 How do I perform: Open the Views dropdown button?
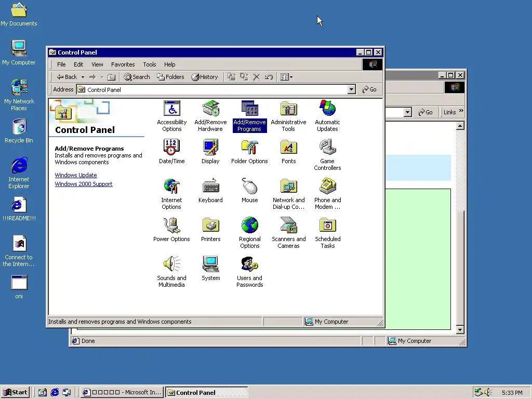(286, 77)
